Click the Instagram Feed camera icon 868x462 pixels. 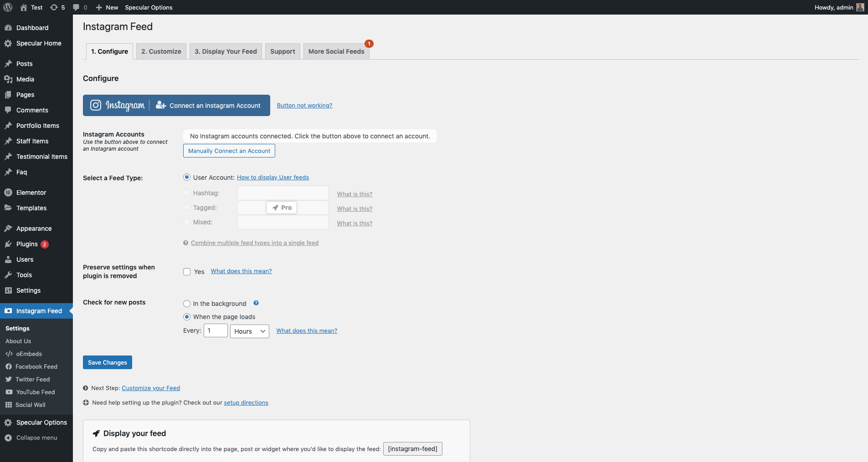[8, 311]
